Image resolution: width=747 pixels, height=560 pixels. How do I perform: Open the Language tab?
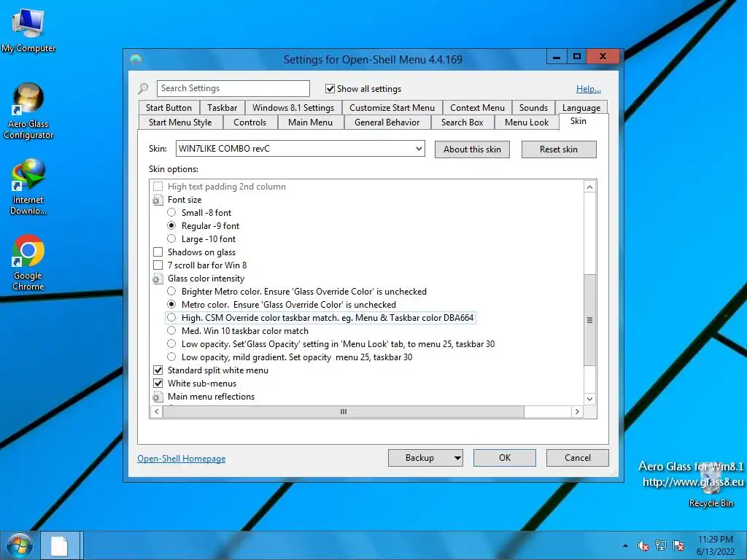click(581, 108)
